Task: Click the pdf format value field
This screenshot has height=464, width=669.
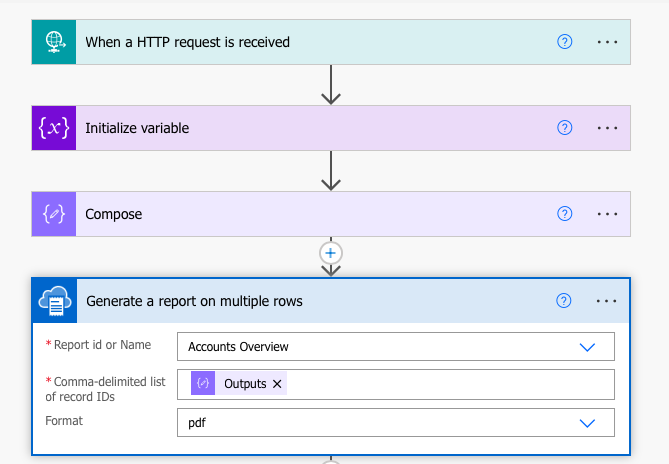Action: (396, 423)
